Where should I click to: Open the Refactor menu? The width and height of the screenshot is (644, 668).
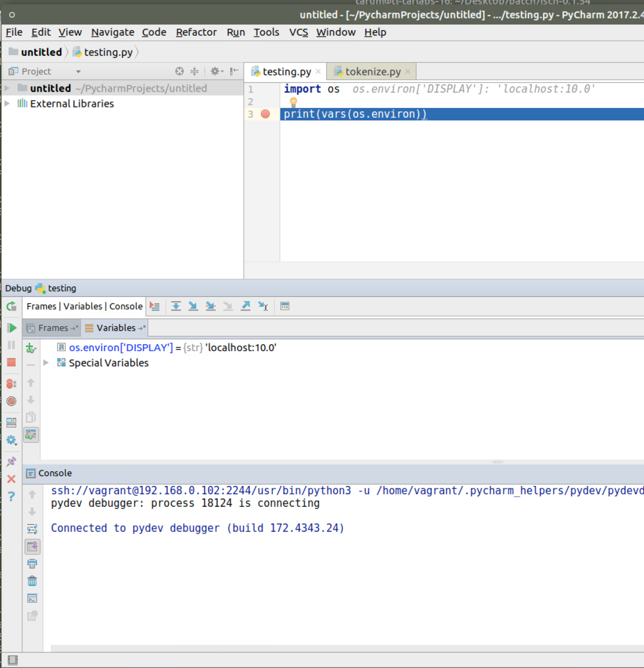click(x=196, y=32)
